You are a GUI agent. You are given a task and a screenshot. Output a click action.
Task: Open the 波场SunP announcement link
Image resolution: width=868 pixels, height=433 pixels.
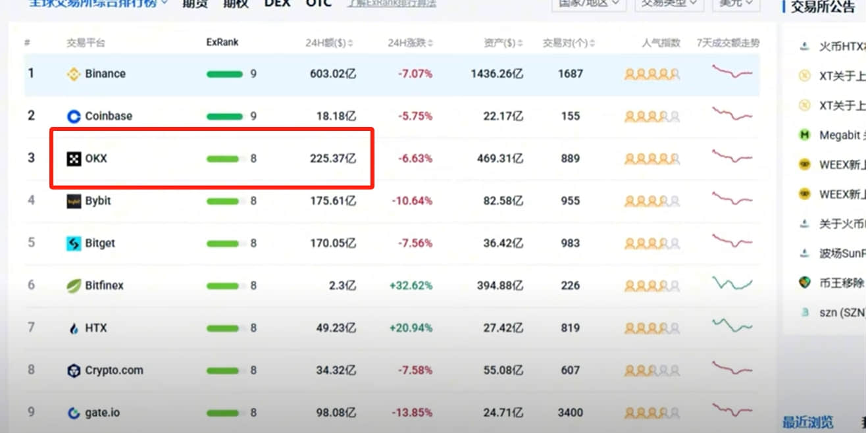click(842, 253)
